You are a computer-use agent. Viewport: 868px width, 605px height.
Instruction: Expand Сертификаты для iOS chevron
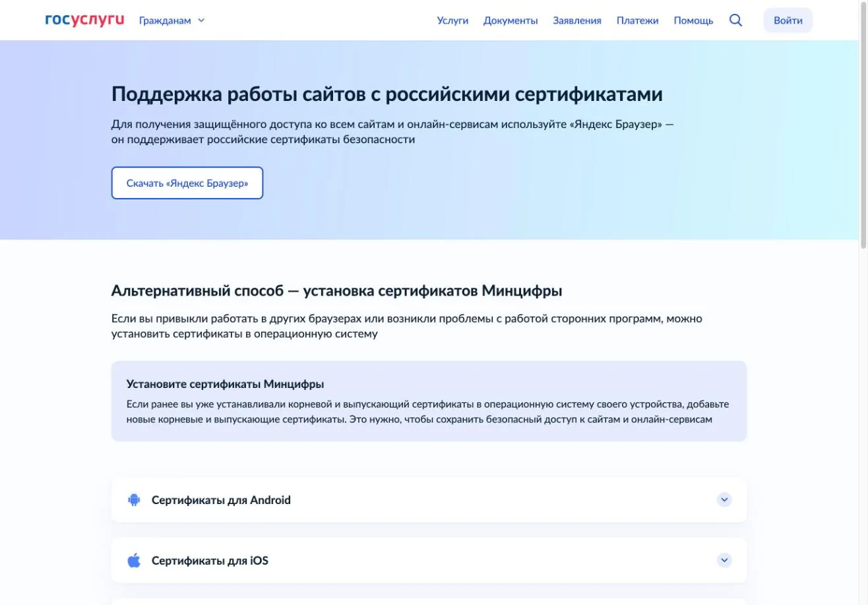724,561
